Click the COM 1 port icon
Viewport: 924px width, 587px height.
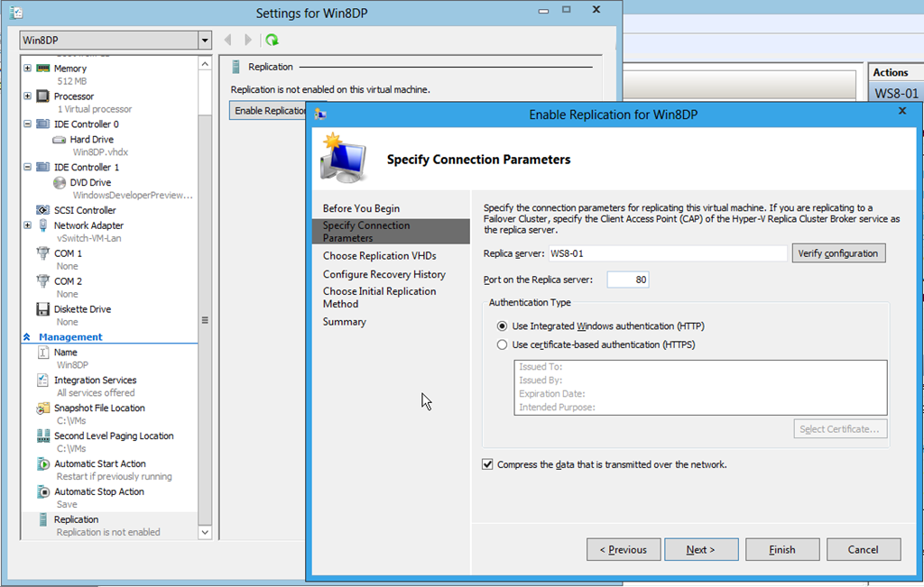tap(43, 253)
